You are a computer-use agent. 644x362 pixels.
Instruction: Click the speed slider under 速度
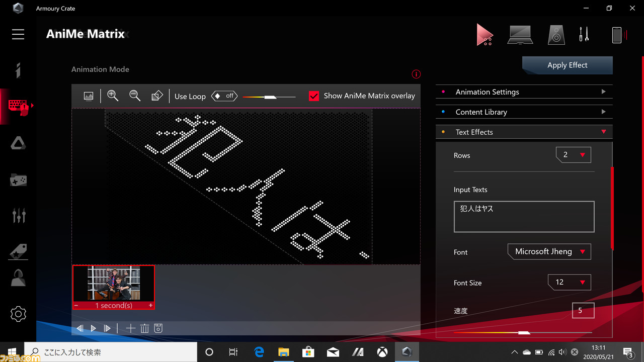point(523,332)
